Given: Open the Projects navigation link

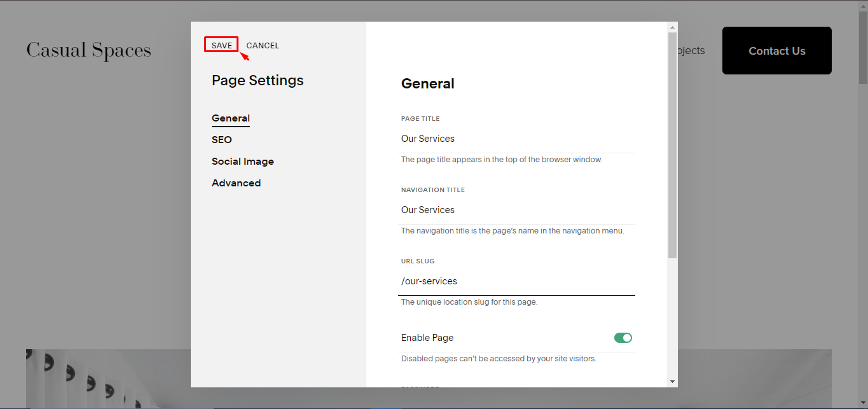Looking at the screenshot, I should pos(690,50).
